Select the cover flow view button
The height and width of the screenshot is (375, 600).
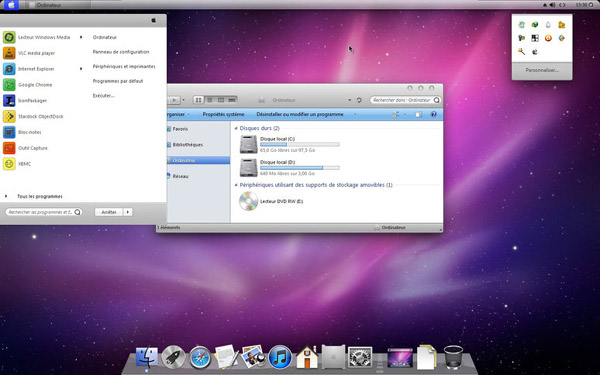click(232, 100)
